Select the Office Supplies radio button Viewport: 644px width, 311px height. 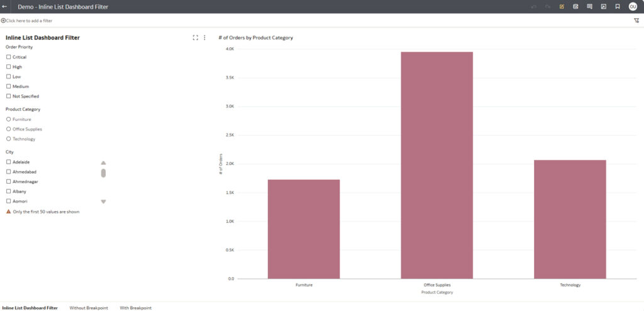(x=9, y=129)
